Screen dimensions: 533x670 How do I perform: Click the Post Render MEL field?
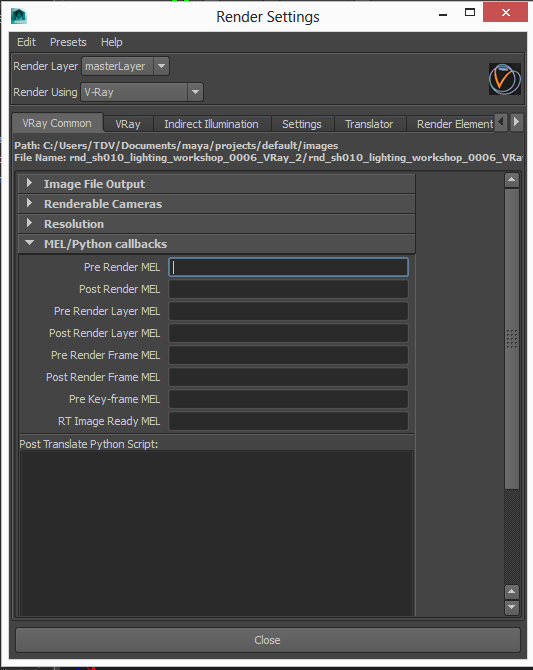tap(289, 289)
